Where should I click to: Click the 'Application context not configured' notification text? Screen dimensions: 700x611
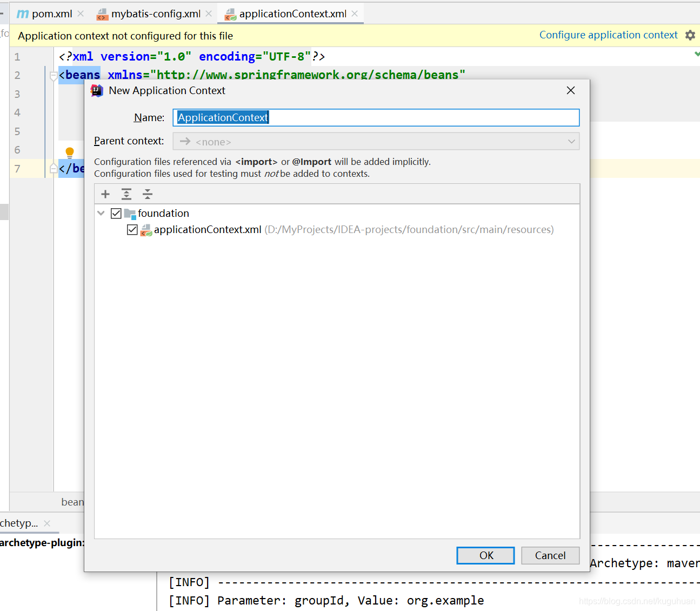pos(125,36)
